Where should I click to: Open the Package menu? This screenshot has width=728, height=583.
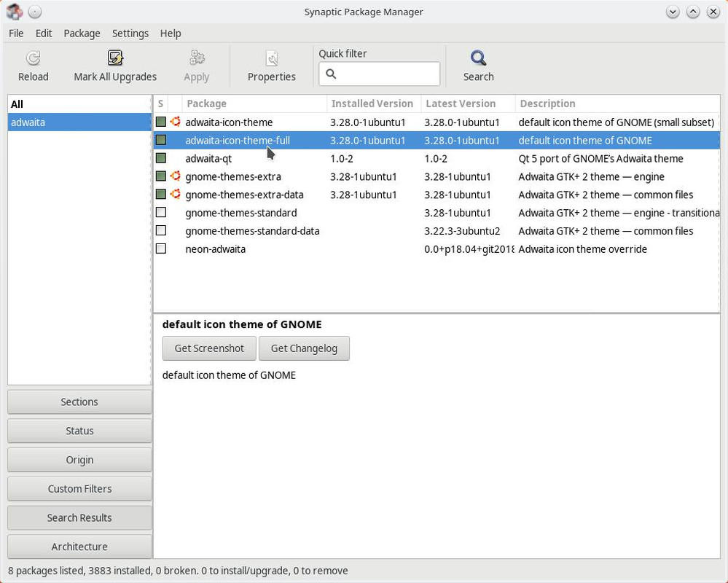coord(82,34)
